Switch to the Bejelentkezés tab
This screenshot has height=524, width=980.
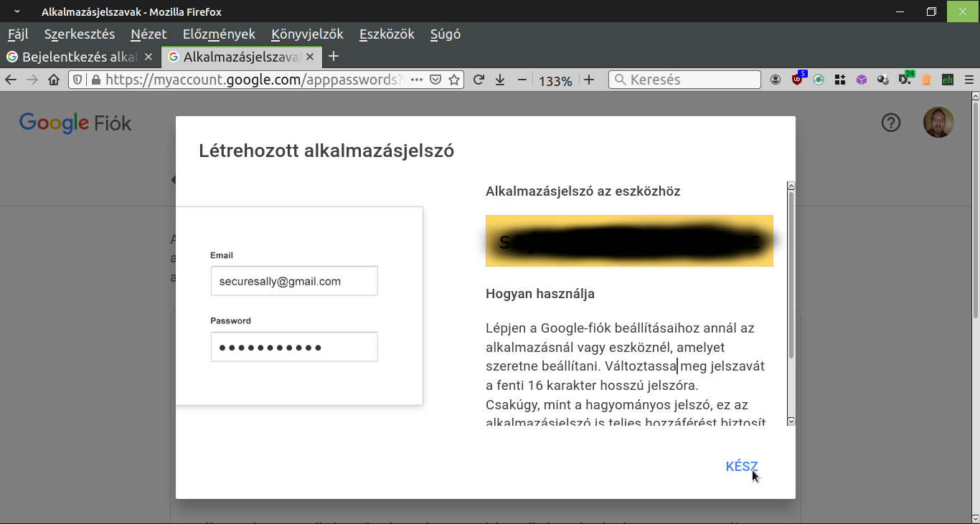click(80, 57)
